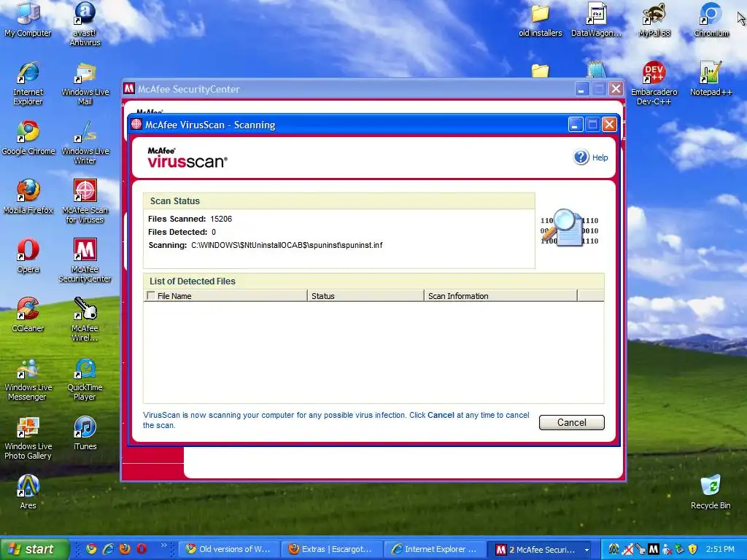Click the Help icon in VirusScan
747x560 pixels.
pyautogui.click(x=581, y=157)
